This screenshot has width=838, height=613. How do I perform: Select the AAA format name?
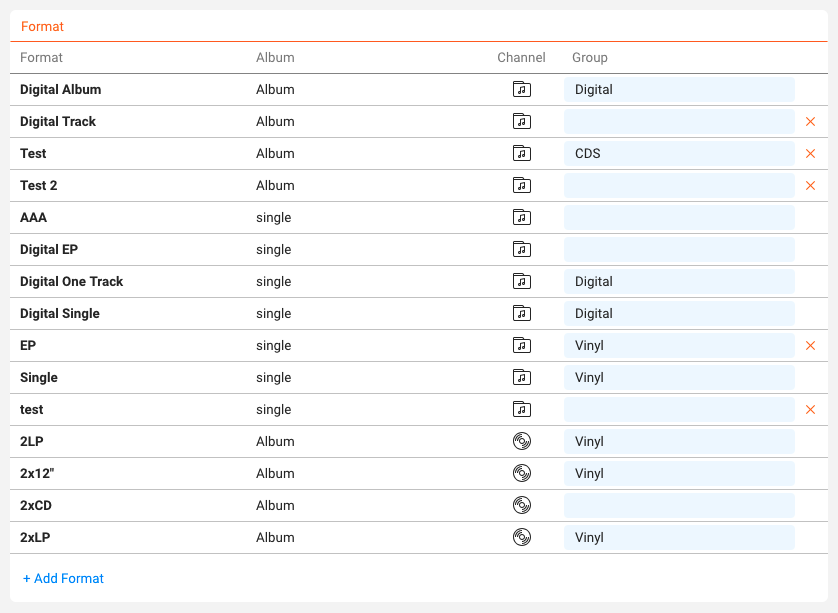[x=33, y=218]
